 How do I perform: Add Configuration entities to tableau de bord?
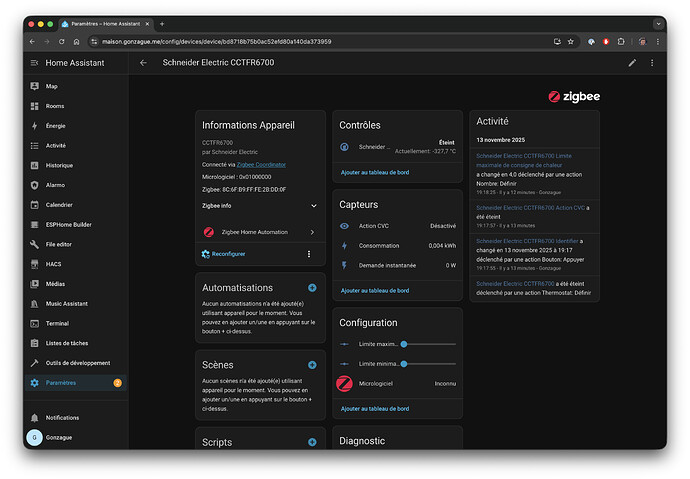tap(375, 409)
